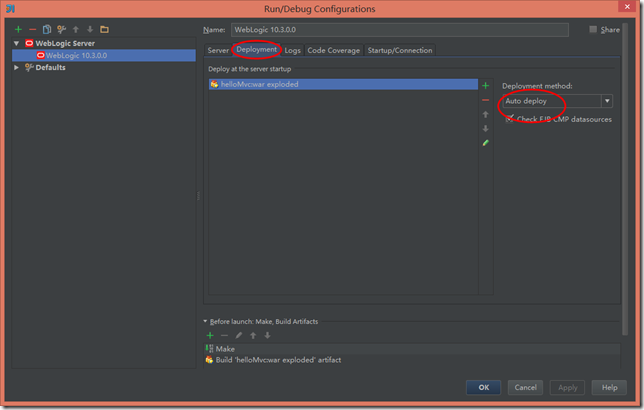Select the Make launch task row

pos(412,349)
